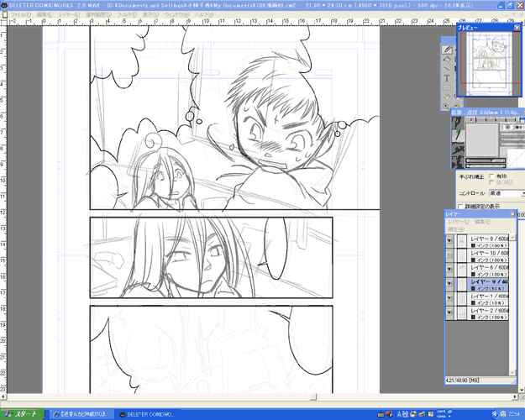Open the 選択範囲 (Selection) menu
Viewport: 525px width, 420px height.
[x=98, y=15]
